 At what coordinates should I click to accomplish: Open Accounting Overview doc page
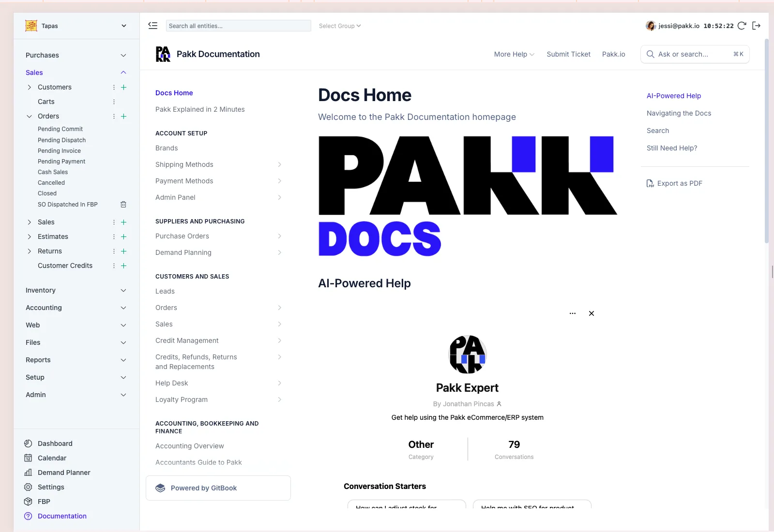coord(190,446)
